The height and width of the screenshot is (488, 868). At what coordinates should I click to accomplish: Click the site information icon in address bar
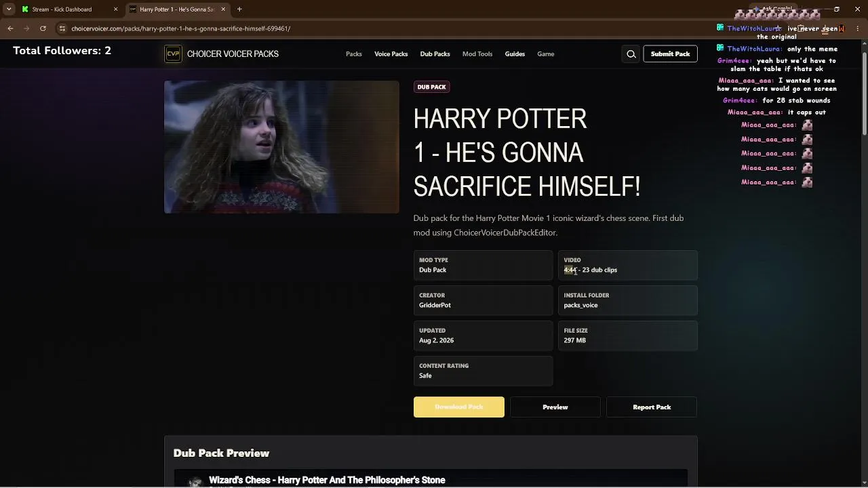point(62,28)
